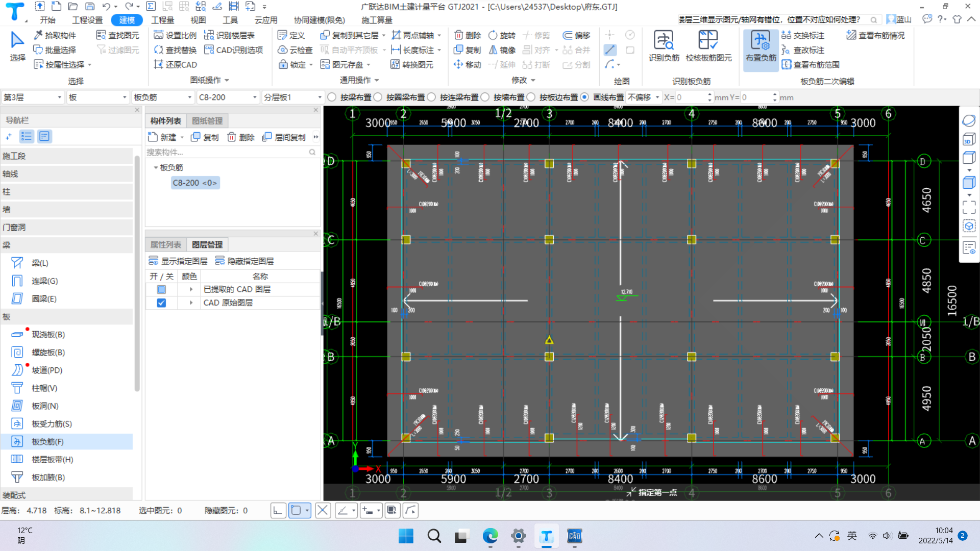This screenshot has width=980, height=551.
Task: Click the 拾取构件 tool icon
Action: coord(38,35)
